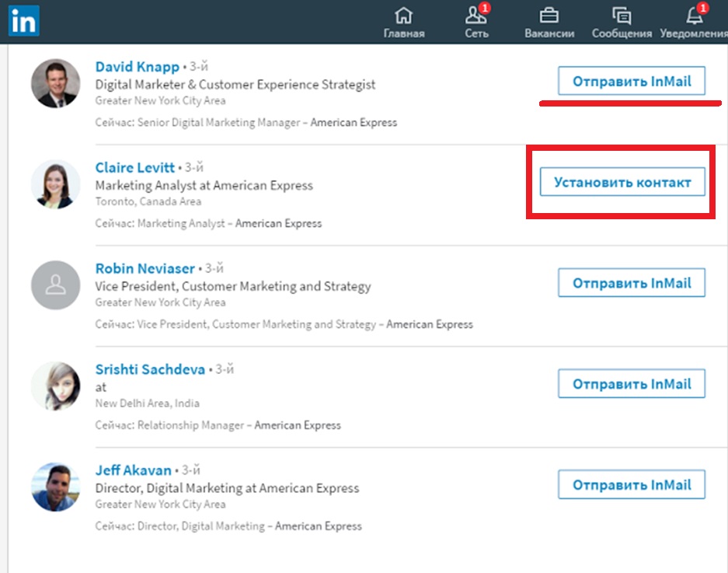Click Srishti Sachdeva's profile photo

tap(56, 386)
